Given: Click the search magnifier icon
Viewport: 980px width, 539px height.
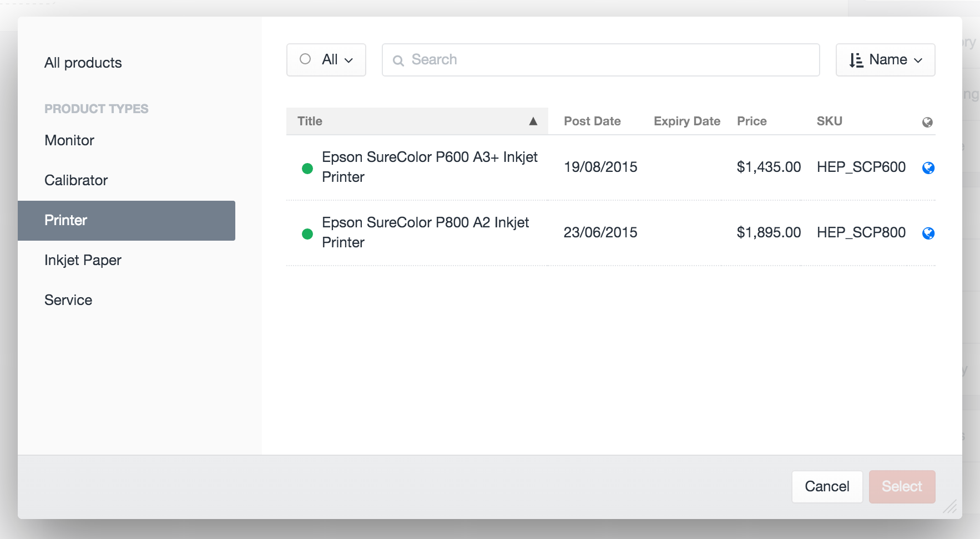Looking at the screenshot, I should [x=400, y=59].
